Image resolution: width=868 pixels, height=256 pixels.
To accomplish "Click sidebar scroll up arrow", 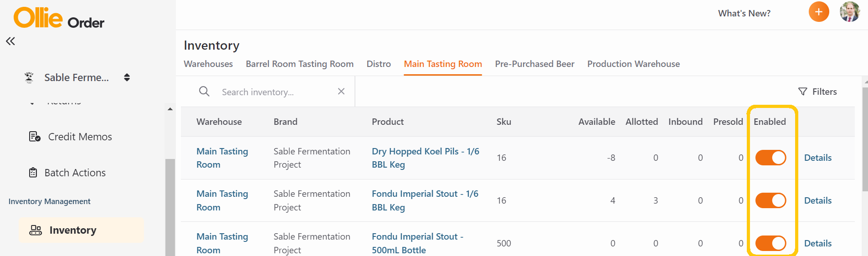I will click(170, 109).
